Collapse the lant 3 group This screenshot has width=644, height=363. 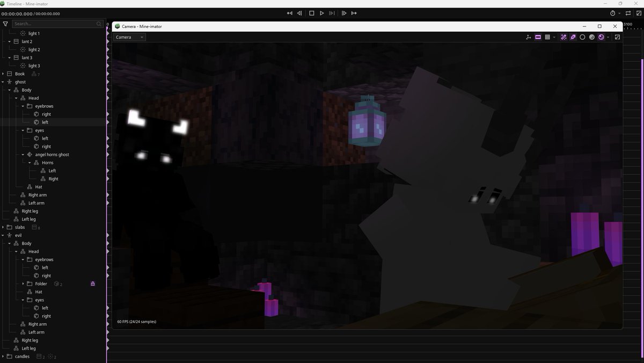(10, 57)
